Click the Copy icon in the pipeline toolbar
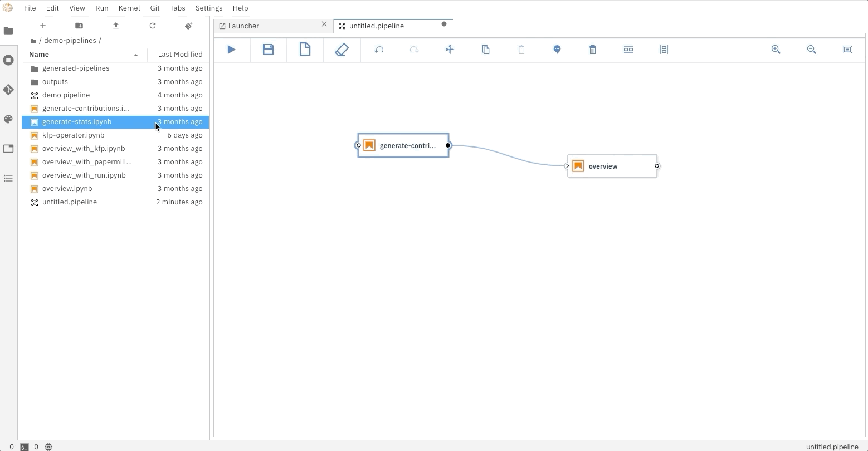 (x=486, y=50)
